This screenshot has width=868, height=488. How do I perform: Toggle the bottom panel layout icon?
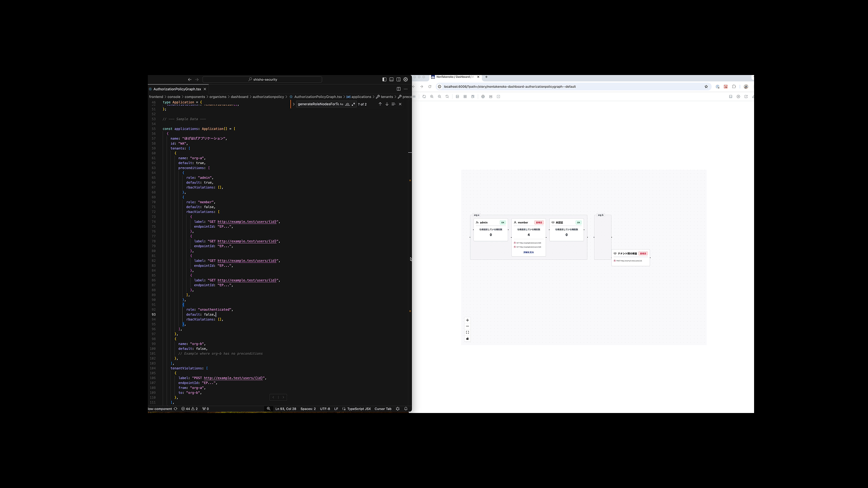(392, 80)
